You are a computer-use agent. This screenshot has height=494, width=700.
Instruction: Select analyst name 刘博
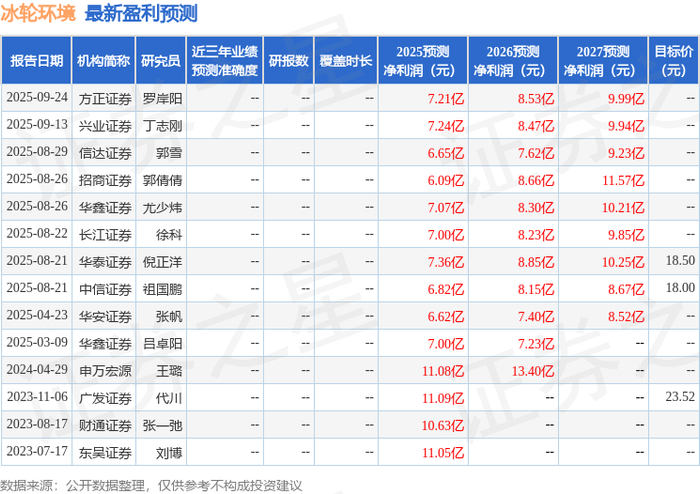coord(169,452)
